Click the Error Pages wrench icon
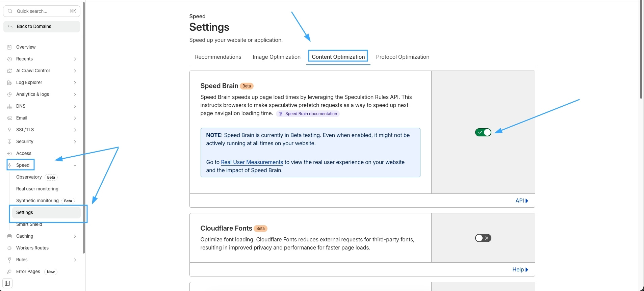Screen dimensions: 644x291 9,272
